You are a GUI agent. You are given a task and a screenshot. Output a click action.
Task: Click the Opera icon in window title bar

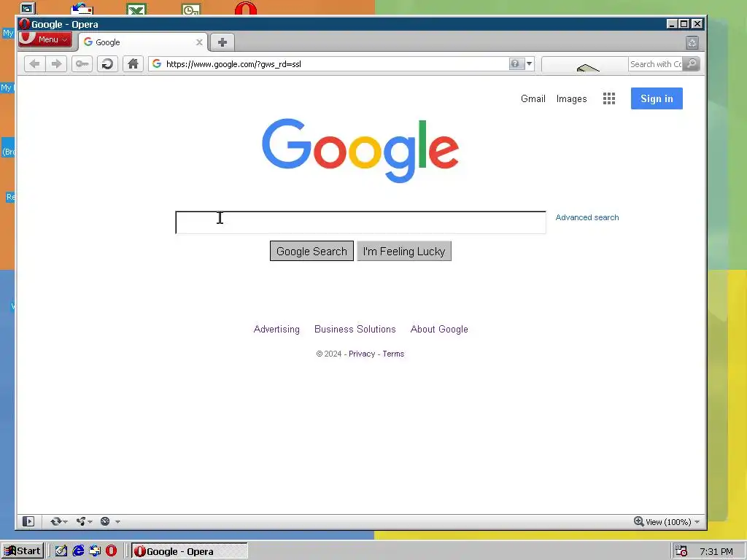pos(24,24)
